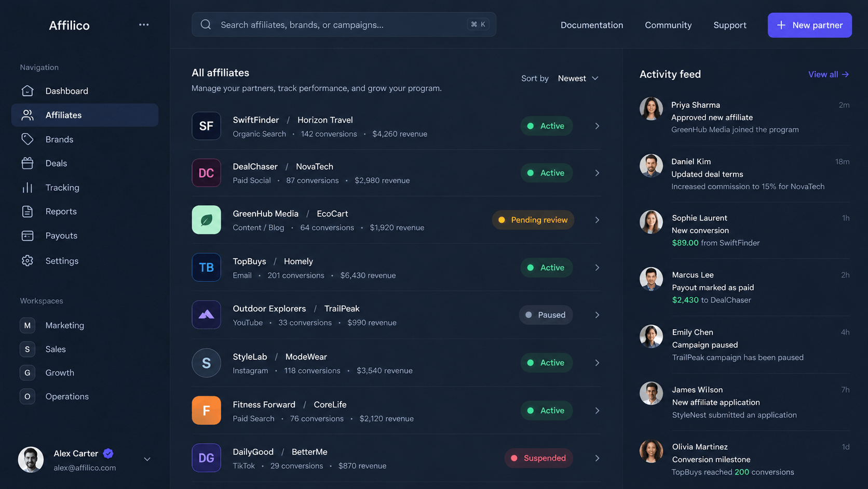The width and height of the screenshot is (868, 489).
Task: Click the Suspended status on DailyGood
Action: (538, 458)
